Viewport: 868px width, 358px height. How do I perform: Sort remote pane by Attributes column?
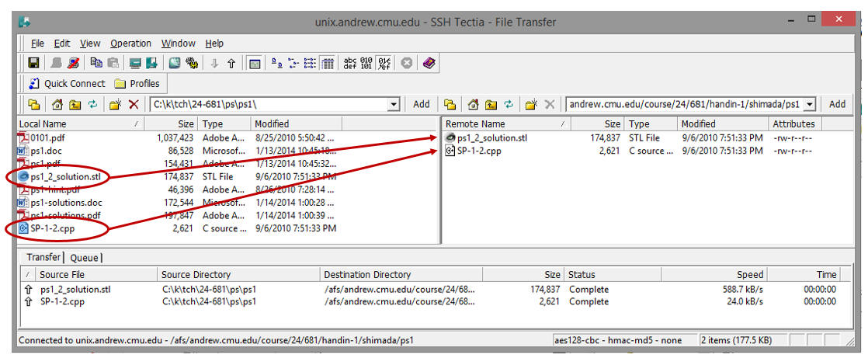pos(793,124)
